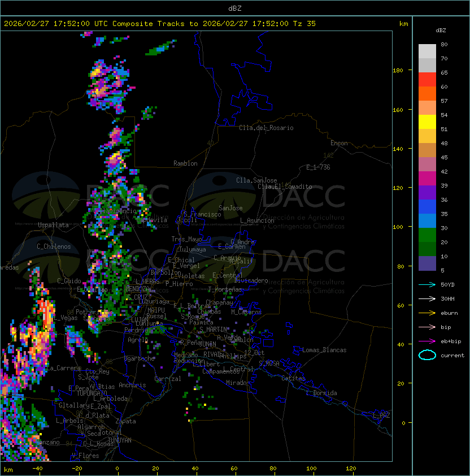The image size is (470, 476).
Task: Click the cyan current ellipse symbol
Action: coord(427,355)
